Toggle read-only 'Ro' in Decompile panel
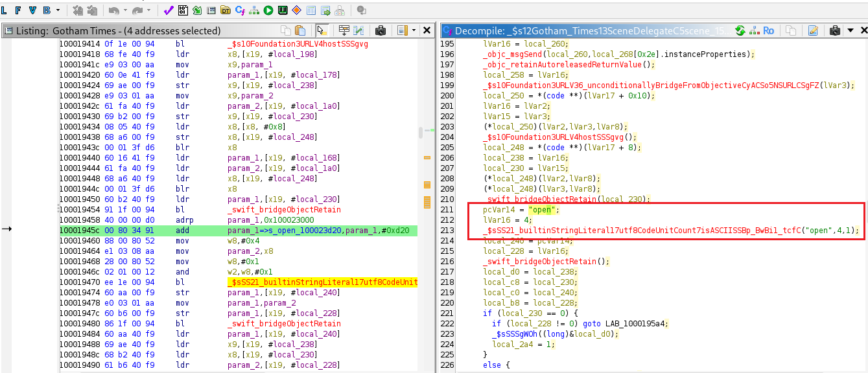The width and height of the screenshot is (868, 373). 768,30
